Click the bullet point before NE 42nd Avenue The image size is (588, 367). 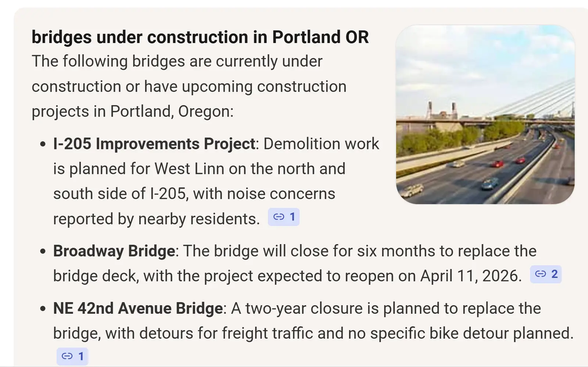pos(43,309)
